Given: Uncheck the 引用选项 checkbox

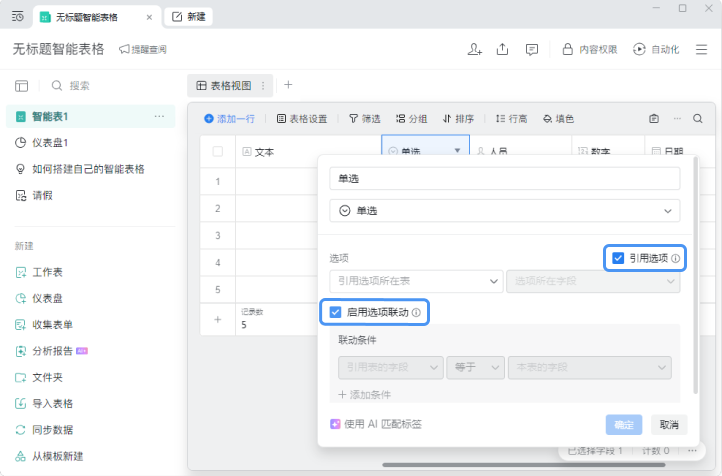Looking at the screenshot, I should pyautogui.click(x=618, y=258).
